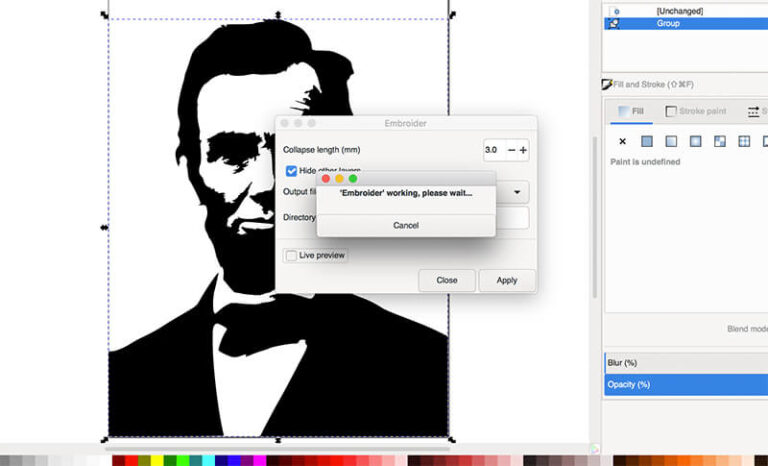This screenshot has height=466, width=768.
Task: Choose the Radial gradient paint icon
Action: (695, 142)
